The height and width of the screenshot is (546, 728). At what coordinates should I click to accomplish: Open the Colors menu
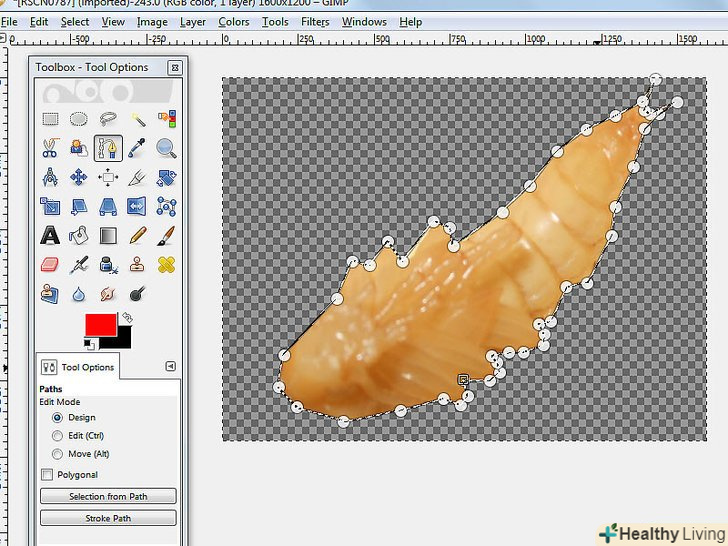pos(233,22)
